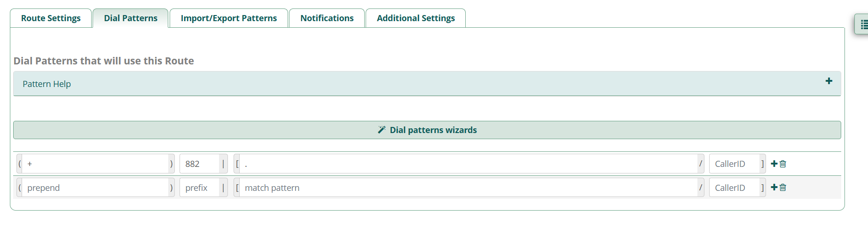Click plus icon on the empty pattern row
Screen dimensions: 868x236
(774, 187)
